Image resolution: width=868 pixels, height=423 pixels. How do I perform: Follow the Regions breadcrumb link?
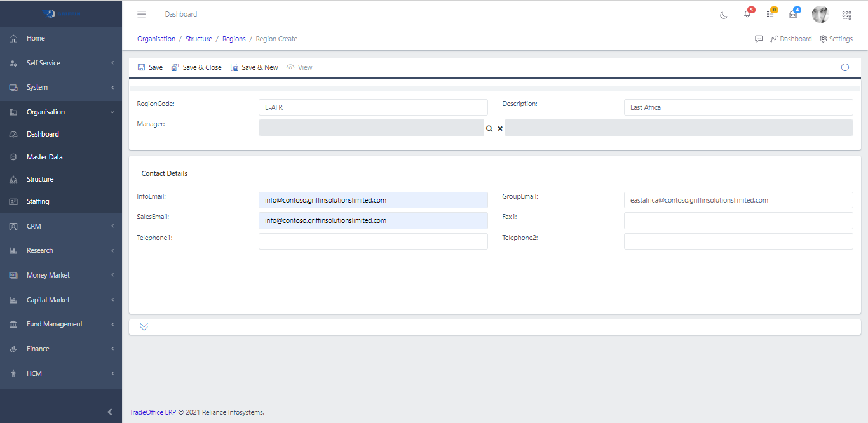(234, 39)
